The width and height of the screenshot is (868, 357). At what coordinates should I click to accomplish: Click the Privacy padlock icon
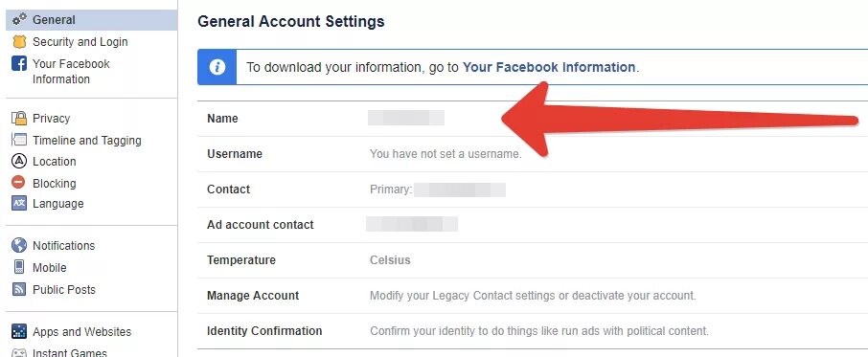pos(19,118)
